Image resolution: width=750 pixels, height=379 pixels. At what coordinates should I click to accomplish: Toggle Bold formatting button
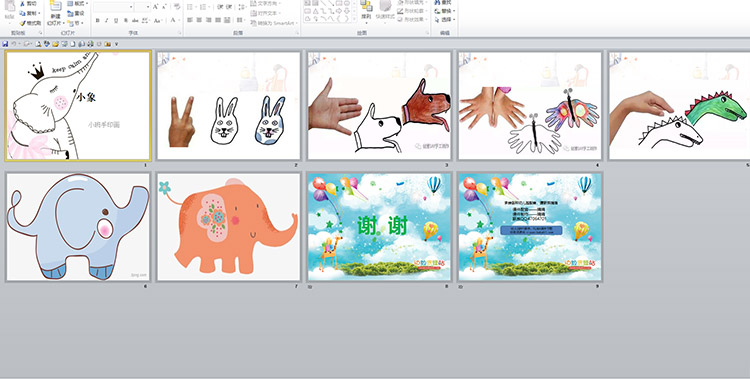(98, 20)
